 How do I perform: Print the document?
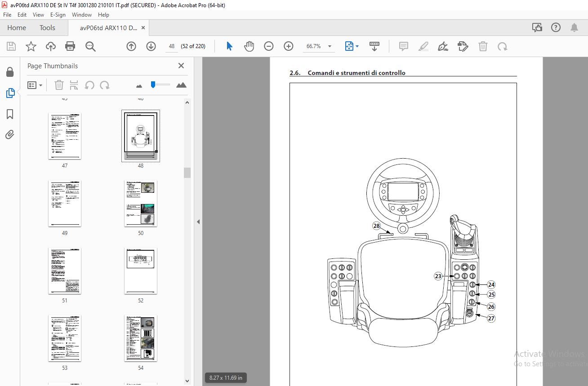pos(70,46)
